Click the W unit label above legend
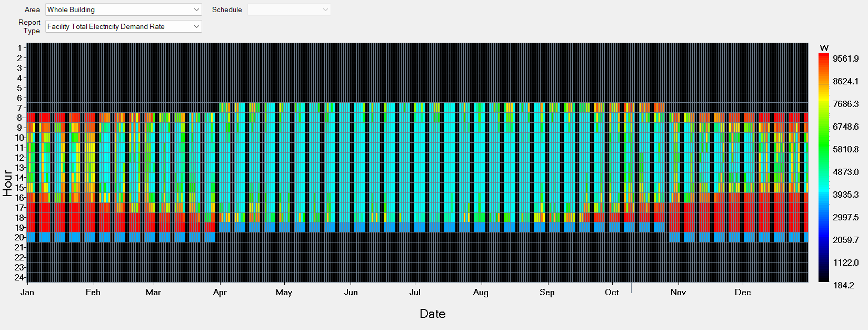The width and height of the screenshot is (868, 330). [824, 48]
